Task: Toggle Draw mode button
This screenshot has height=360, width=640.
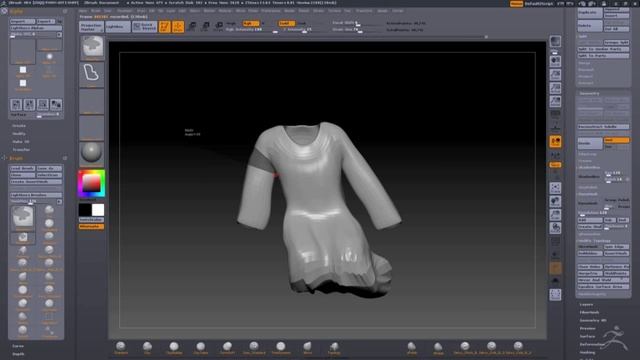Action: 178,27
